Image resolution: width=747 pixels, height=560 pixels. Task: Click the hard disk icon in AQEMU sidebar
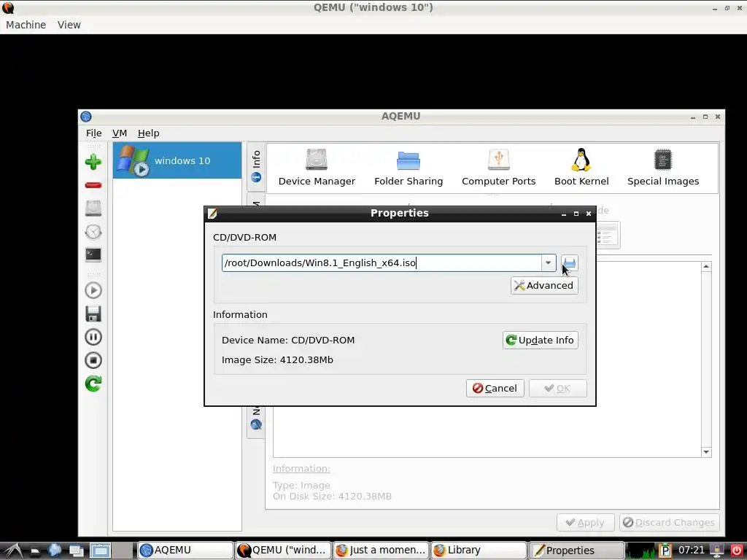click(93, 209)
